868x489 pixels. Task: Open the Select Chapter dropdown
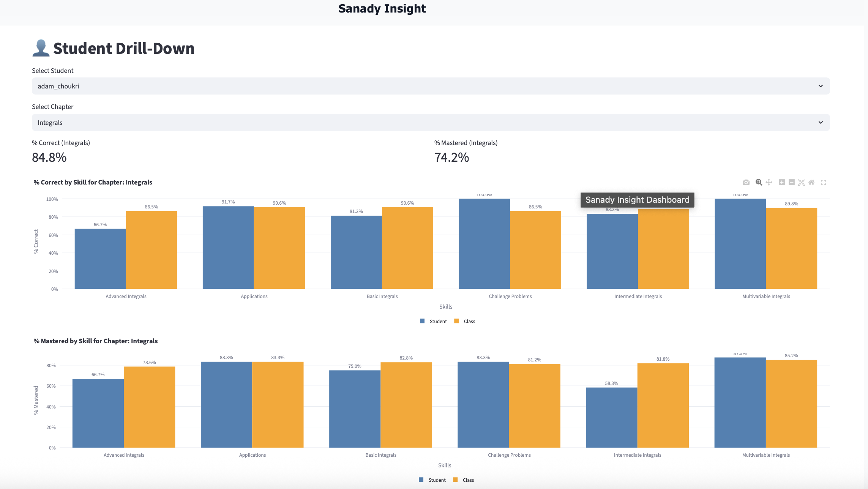coord(430,123)
